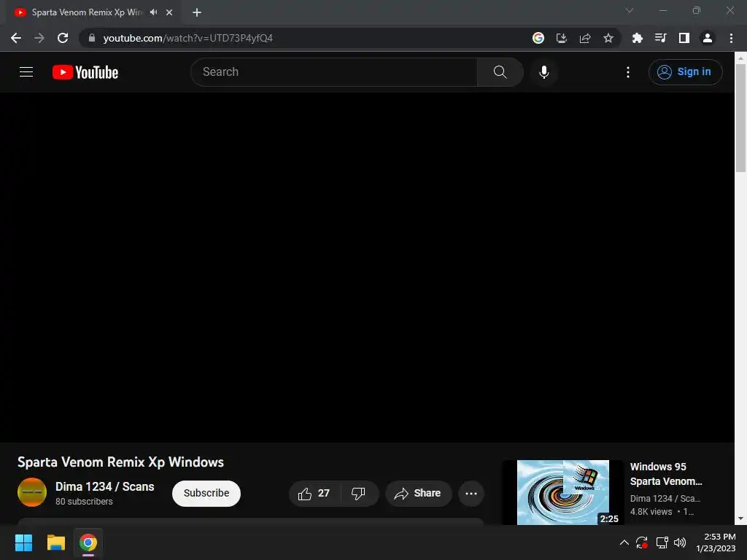Open more actions ellipsis under video

coord(471,494)
